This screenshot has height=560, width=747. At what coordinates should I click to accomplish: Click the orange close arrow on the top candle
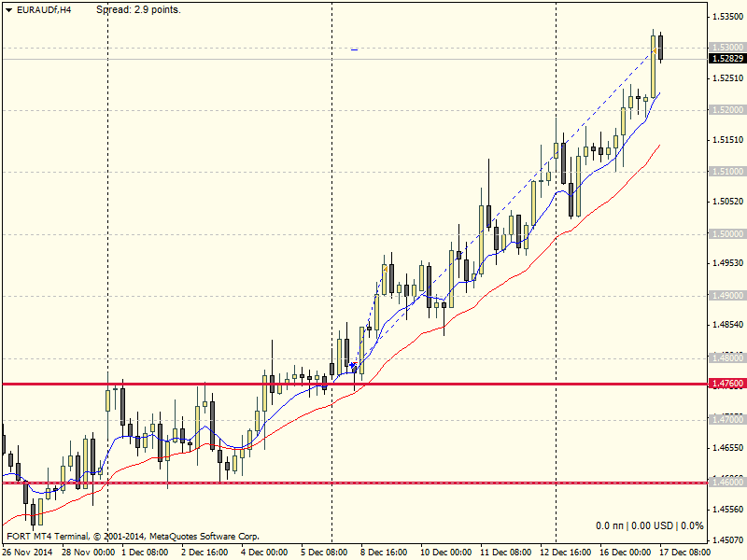pyautogui.click(x=655, y=50)
